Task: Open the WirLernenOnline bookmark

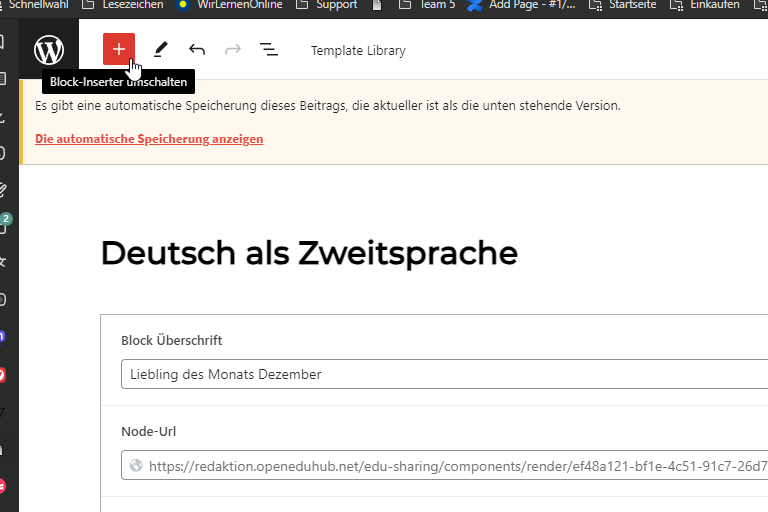Action: point(230,5)
